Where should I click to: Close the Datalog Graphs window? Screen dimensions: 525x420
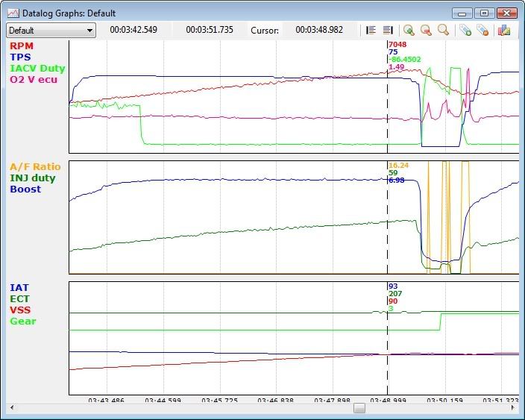pos(507,13)
